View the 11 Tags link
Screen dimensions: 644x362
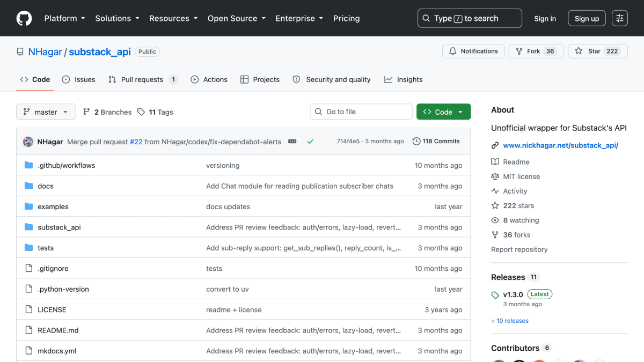coord(155,112)
